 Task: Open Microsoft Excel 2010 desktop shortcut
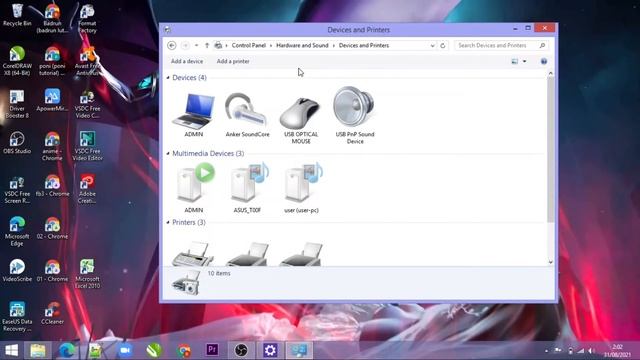point(87,274)
